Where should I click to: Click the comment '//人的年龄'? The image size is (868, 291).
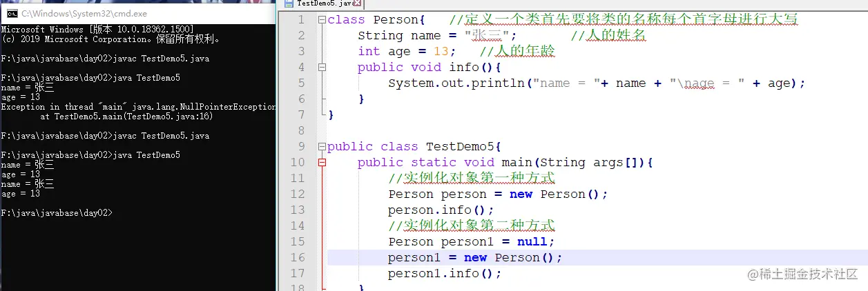coord(517,51)
